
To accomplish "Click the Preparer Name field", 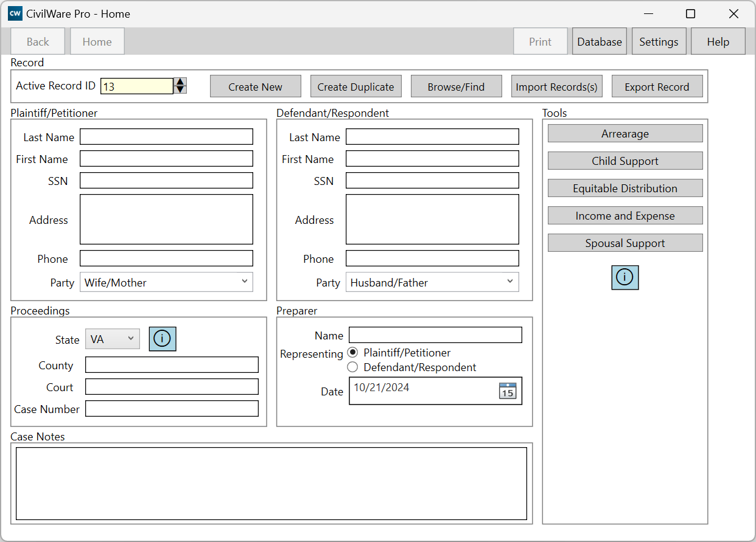I will click(435, 335).
